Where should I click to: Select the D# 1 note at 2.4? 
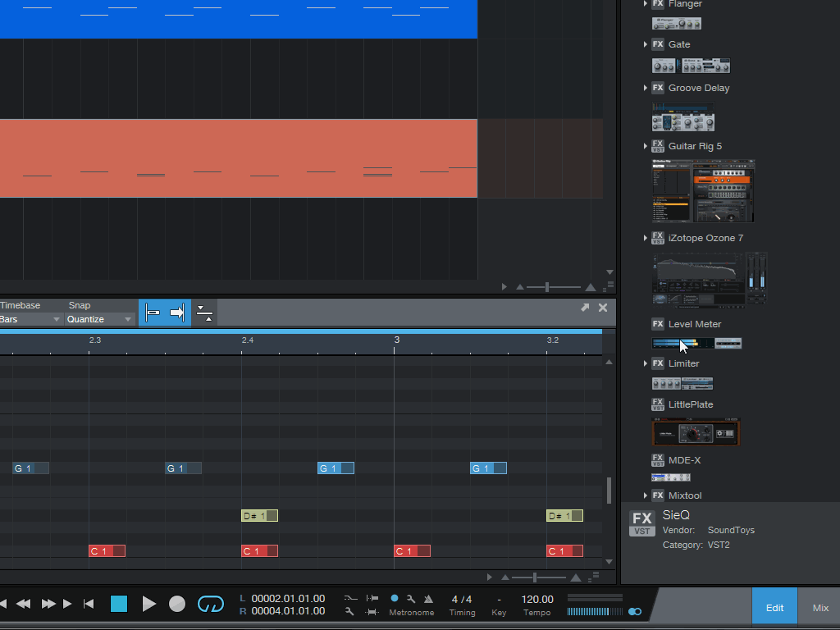tap(260, 515)
